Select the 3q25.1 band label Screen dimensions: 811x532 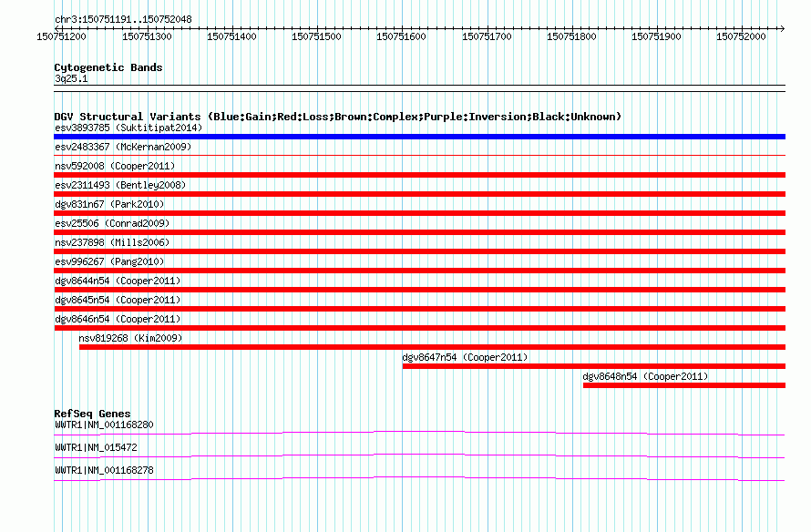click(x=71, y=78)
